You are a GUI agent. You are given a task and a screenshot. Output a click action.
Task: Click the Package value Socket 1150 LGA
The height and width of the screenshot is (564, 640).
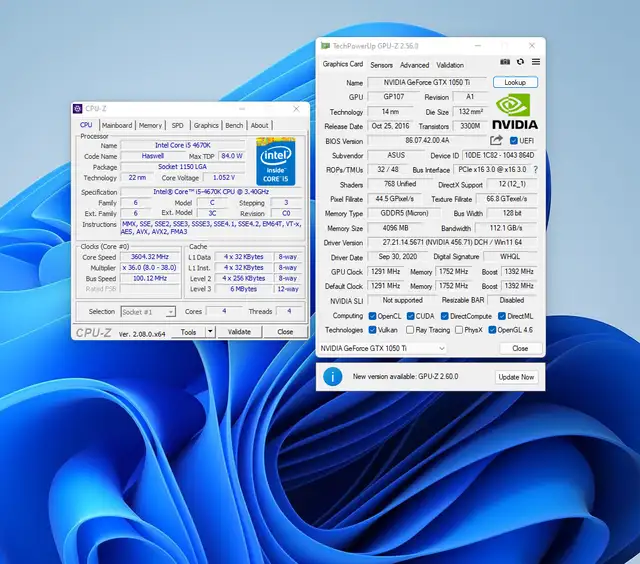(x=183, y=167)
